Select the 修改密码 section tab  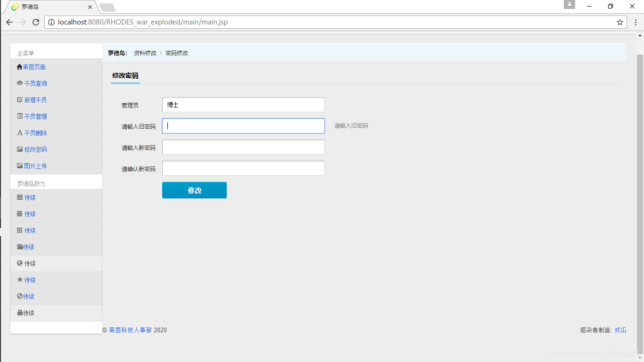click(x=125, y=75)
